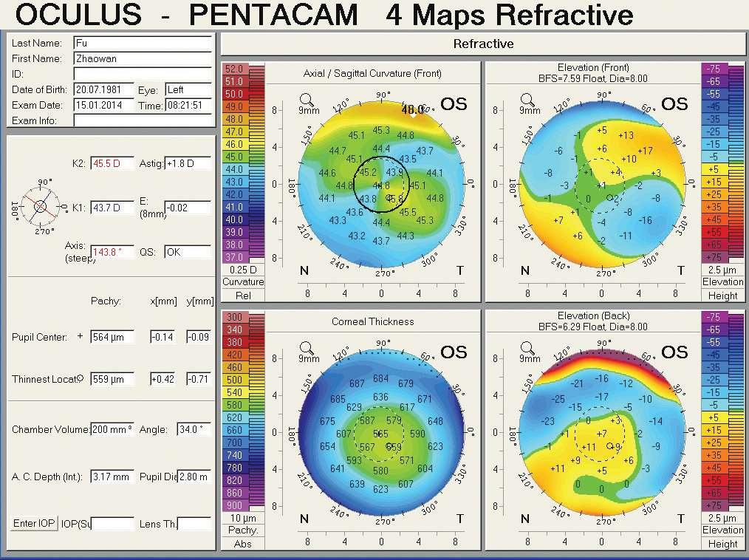Toggle the Rel label under curvature scale
Image resolution: width=749 pixels, height=560 pixels.
tap(243, 296)
